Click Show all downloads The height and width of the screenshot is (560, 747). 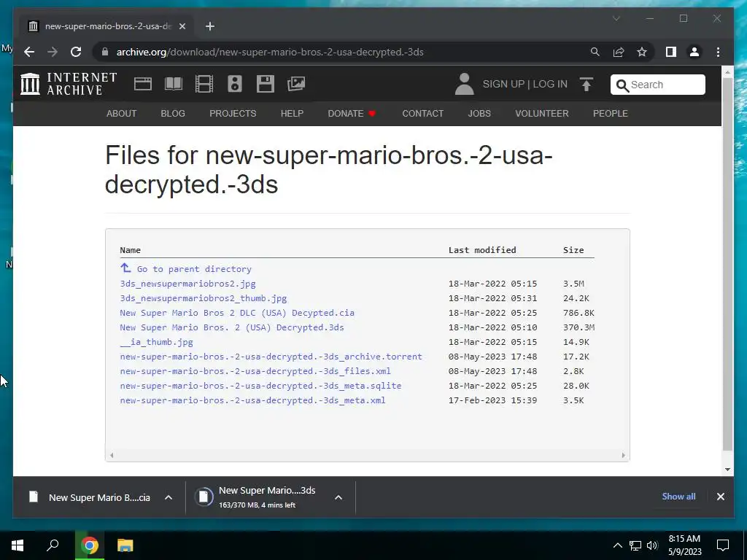coord(678,496)
